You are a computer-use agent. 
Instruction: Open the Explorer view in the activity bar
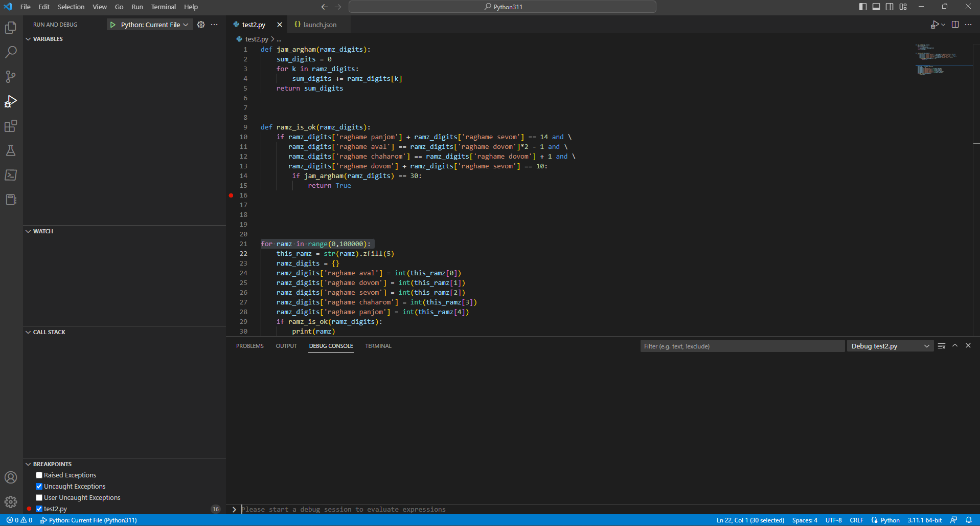pos(11,28)
